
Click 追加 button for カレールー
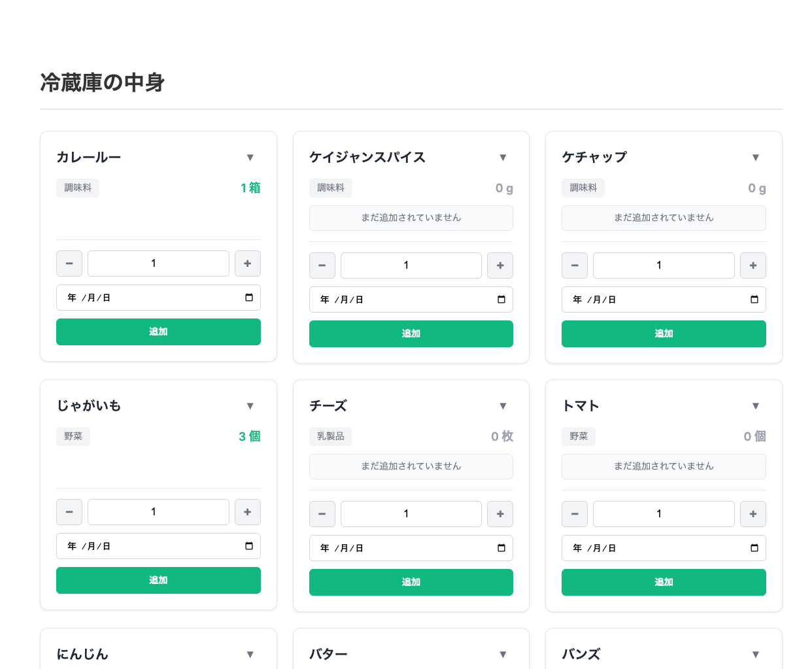[158, 332]
